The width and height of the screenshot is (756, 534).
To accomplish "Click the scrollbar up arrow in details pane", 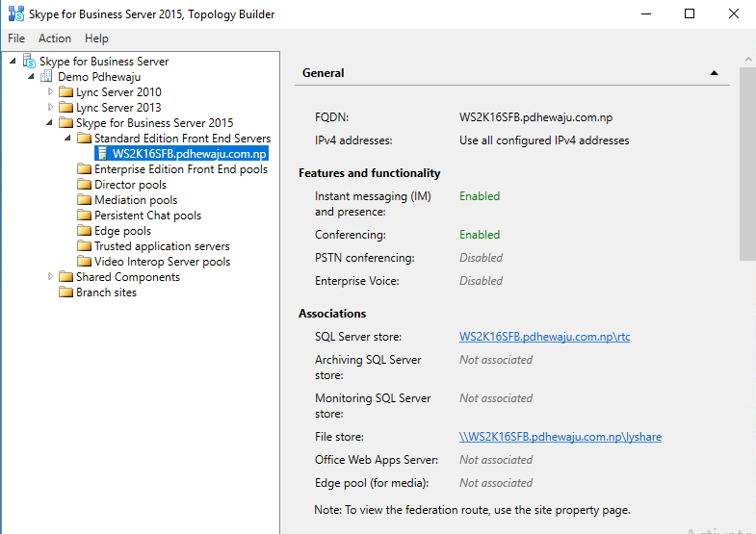I will coord(747,60).
